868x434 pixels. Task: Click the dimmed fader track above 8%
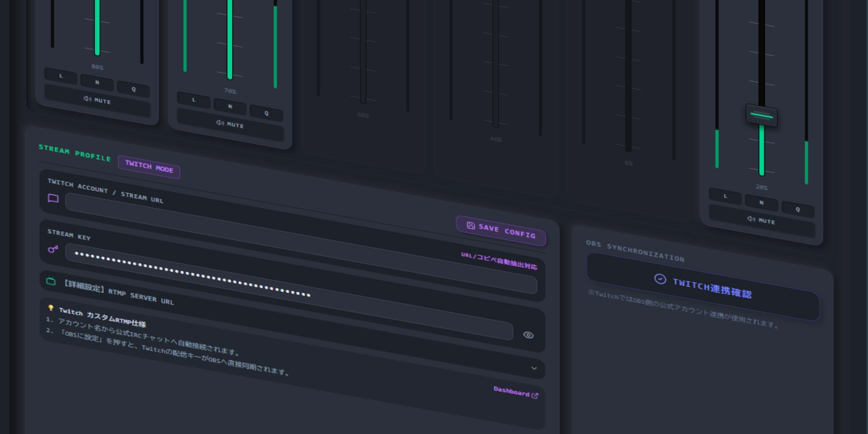tap(628, 76)
